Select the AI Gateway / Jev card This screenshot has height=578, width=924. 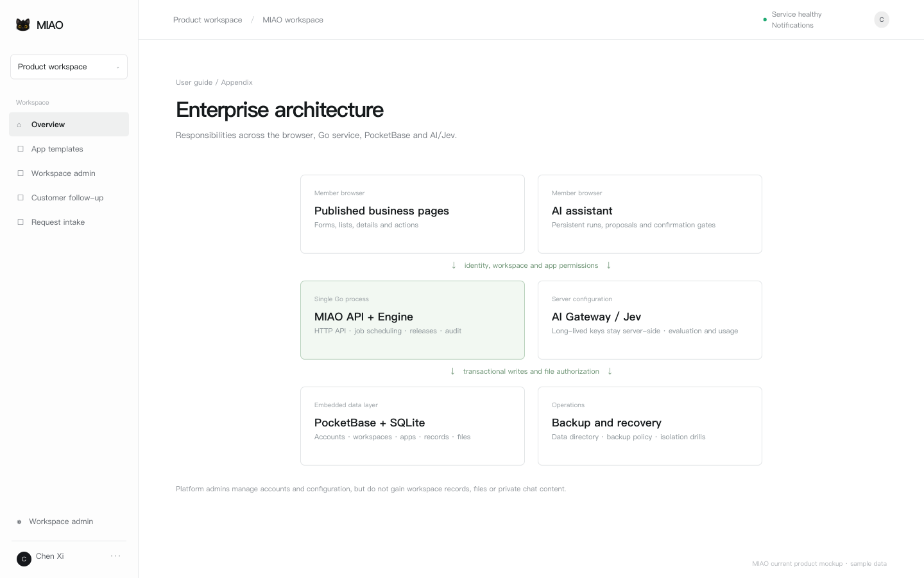(650, 320)
